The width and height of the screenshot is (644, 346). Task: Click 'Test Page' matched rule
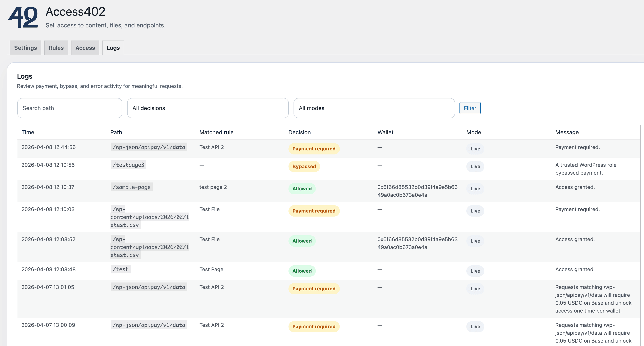pyautogui.click(x=211, y=269)
